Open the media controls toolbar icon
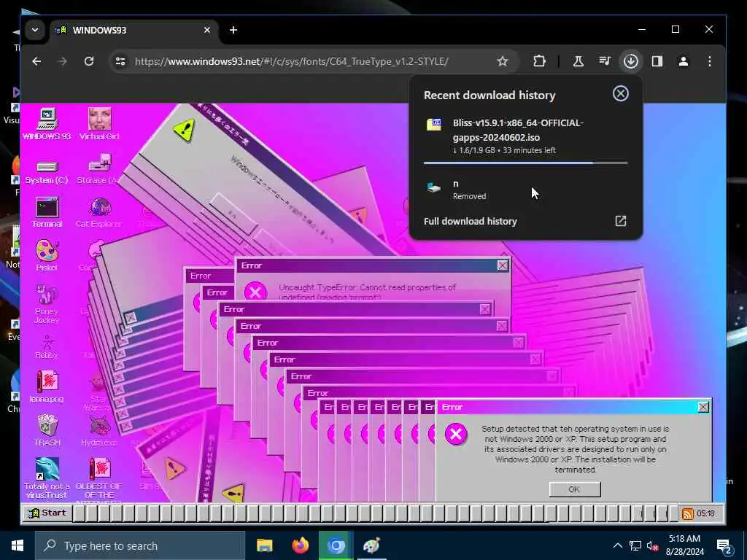 coord(605,61)
